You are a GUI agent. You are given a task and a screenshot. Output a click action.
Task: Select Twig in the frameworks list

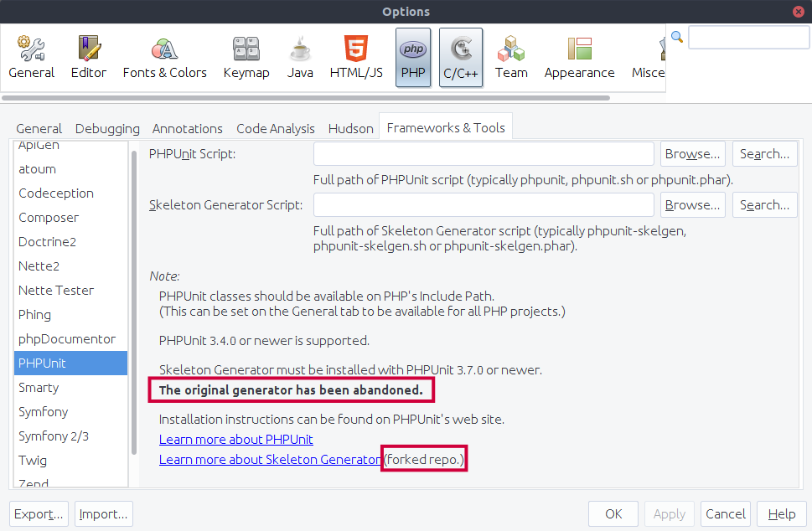click(70, 461)
